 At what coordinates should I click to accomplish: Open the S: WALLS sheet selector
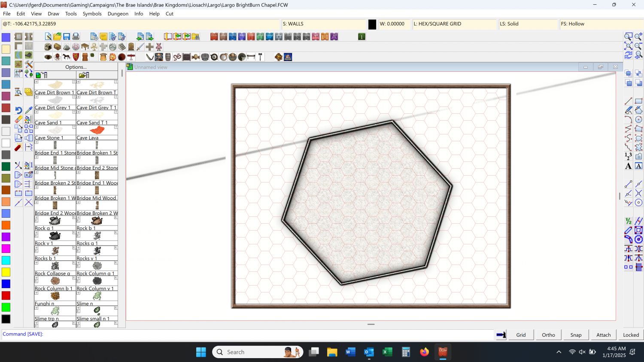(x=323, y=24)
